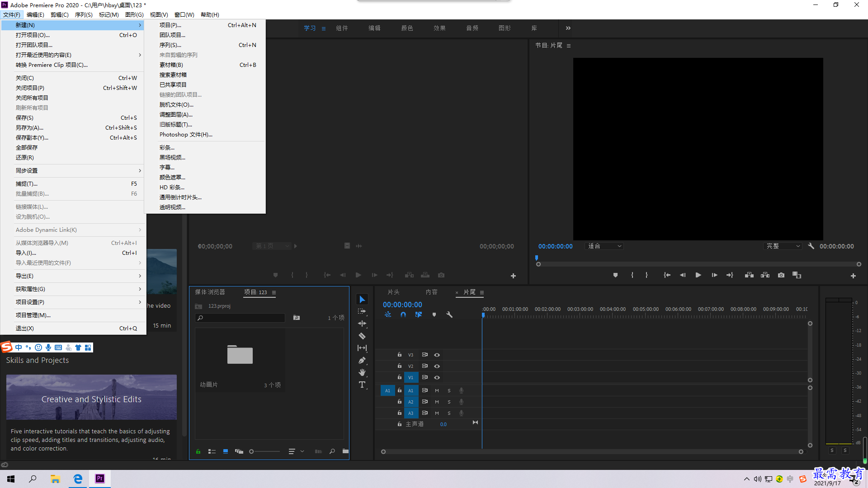This screenshot has width=868, height=488.
Task: Toggle Snap magnet in timeline
Action: click(403, 314)
